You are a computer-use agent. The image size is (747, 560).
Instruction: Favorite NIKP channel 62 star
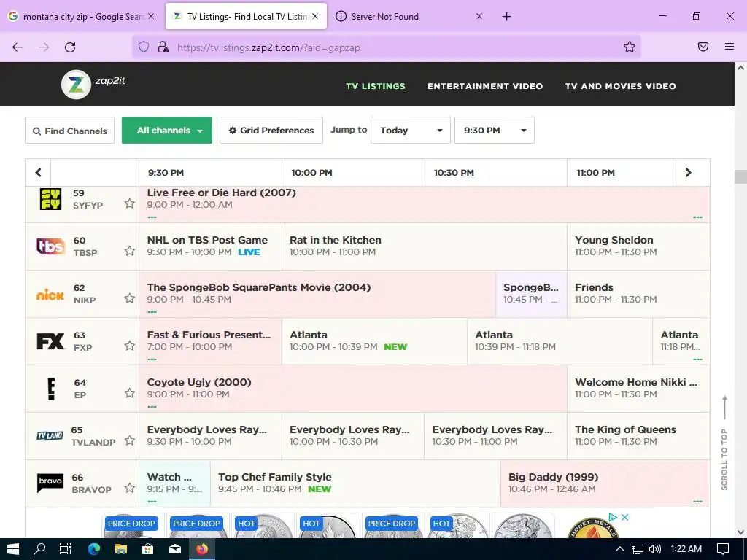pyautogui.click(x=130, y=298)
